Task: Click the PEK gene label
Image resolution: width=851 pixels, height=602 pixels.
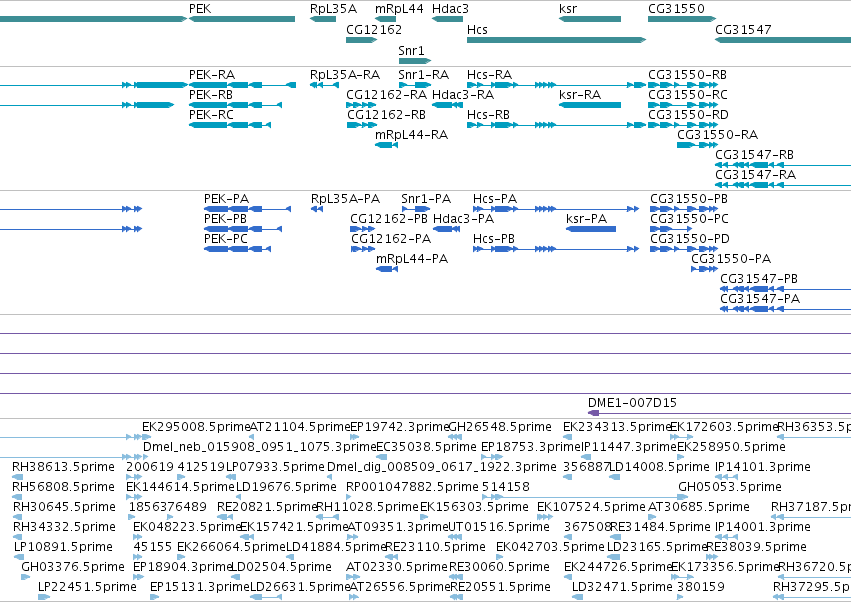Action: tap(200, 9)
